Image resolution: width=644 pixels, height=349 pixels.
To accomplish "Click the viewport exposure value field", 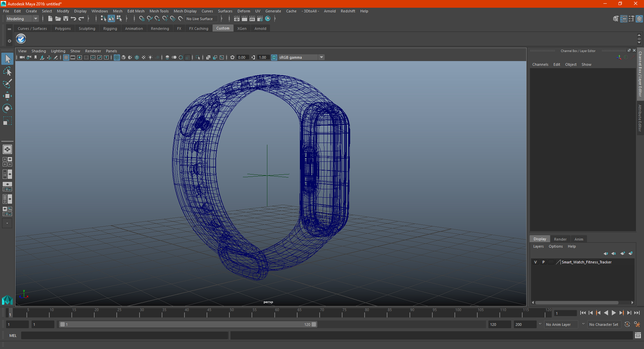I will [x=243, y=57].
